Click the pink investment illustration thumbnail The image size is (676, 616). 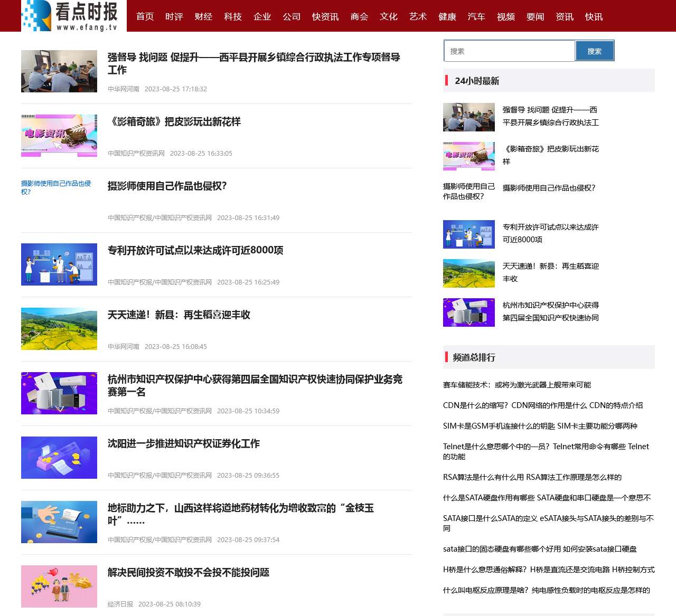[x=59, y=586]
